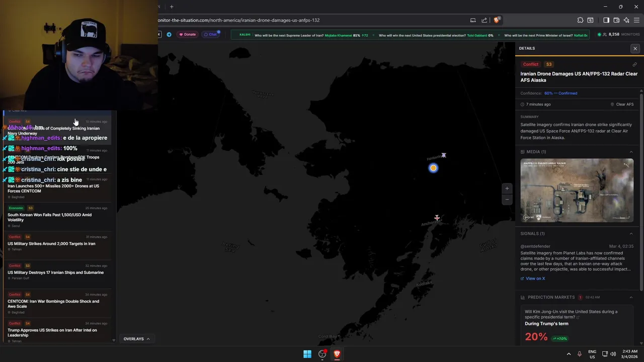Click the Kalshi logo in ticker
Screen dimensions: 644x362
(245, 35)
